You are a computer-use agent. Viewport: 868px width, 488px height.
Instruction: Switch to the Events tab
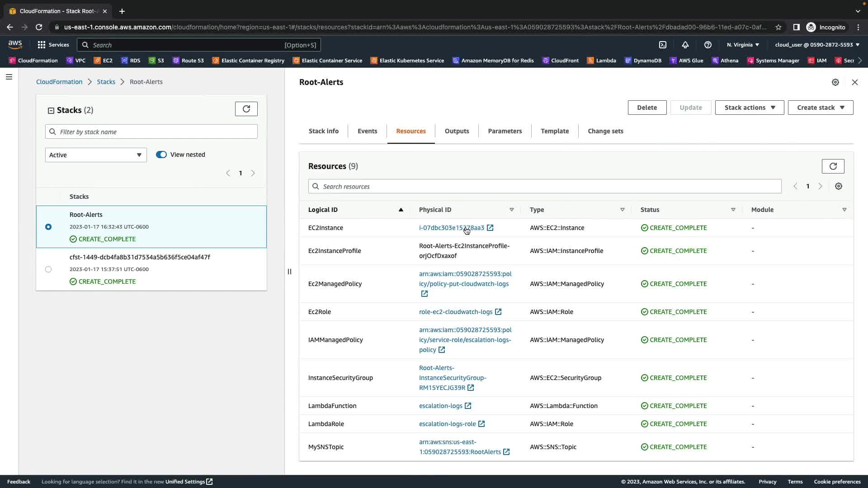367,131
